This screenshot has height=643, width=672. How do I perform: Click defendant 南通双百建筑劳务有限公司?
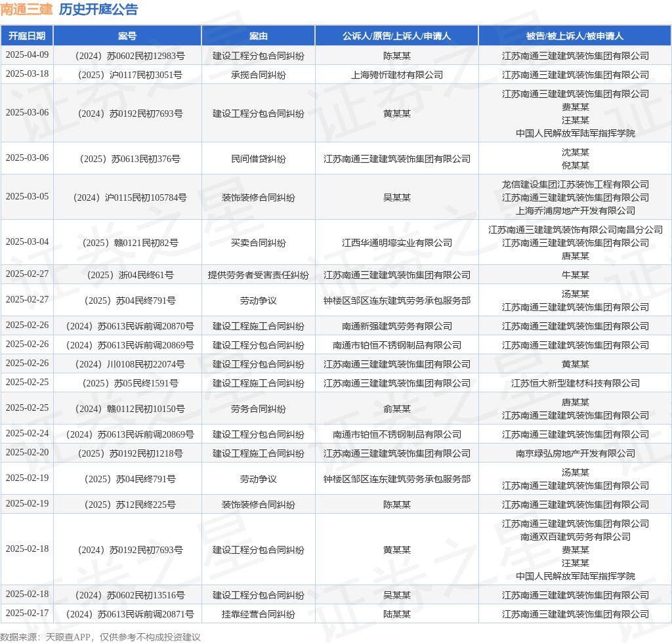pyautogui.click(x=575, y=537)
